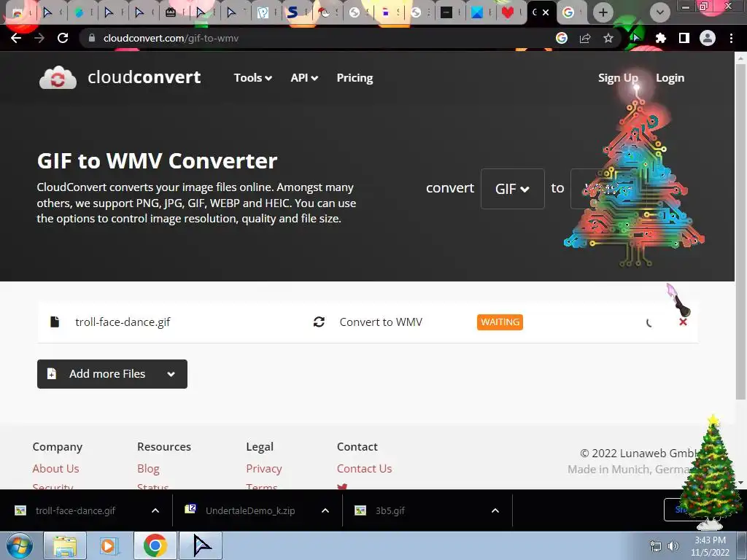Click Add more Files button

112,374
